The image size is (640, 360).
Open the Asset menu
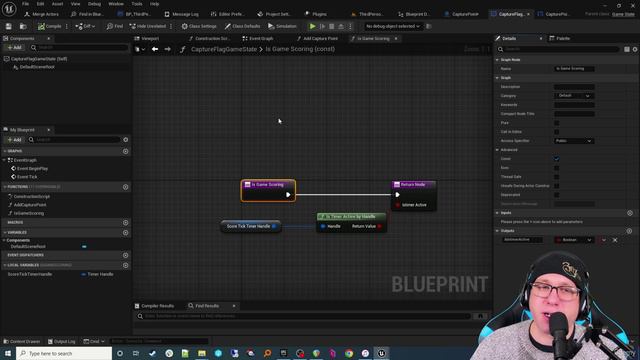coord(58,4)
